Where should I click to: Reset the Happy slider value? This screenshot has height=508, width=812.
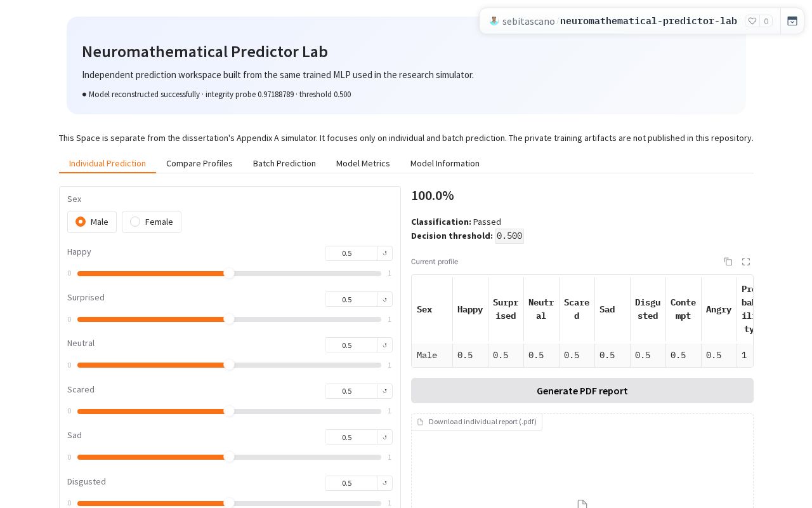[384, 253]
